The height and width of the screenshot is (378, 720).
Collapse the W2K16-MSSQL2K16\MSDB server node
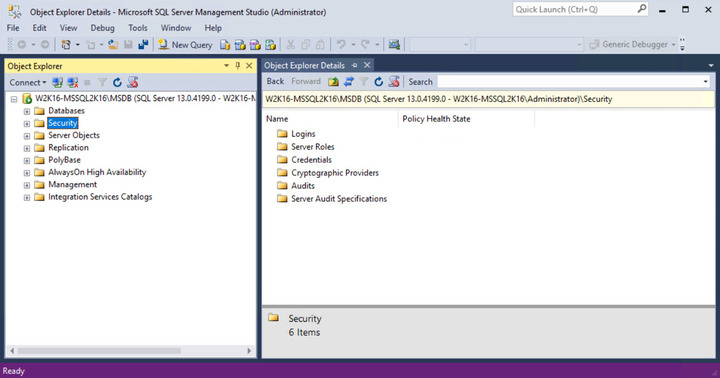click(x=14, y=99)
